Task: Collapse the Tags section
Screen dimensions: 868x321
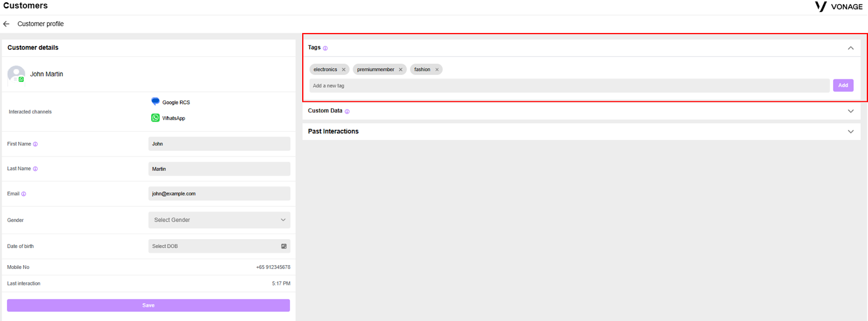Action: click(x=851, y=48)
